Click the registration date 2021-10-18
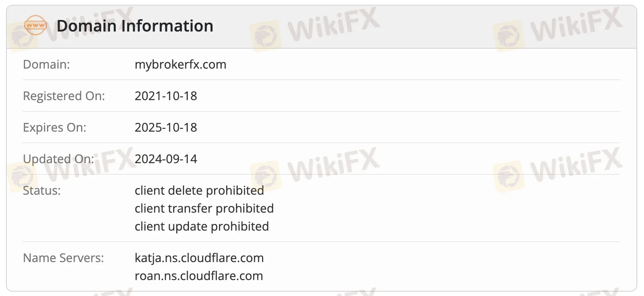 [166, 96]
